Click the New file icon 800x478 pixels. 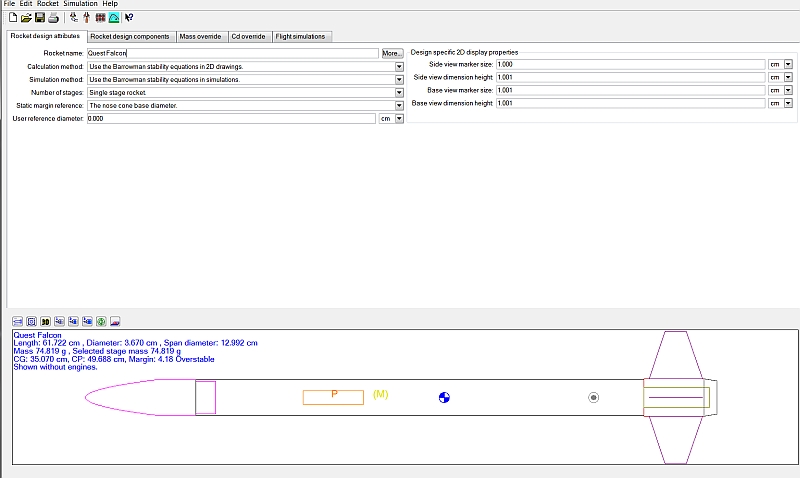12,17
